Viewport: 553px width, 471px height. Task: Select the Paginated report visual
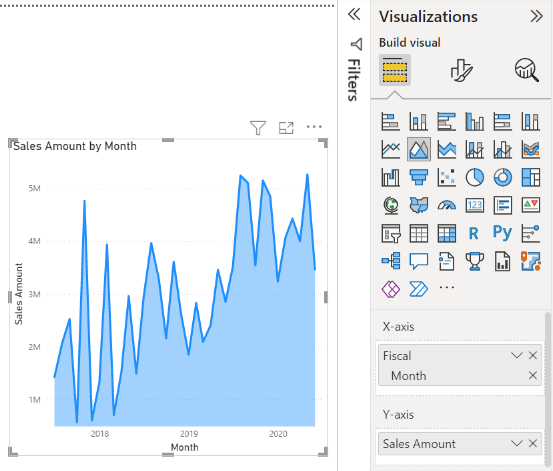[503, 261]
